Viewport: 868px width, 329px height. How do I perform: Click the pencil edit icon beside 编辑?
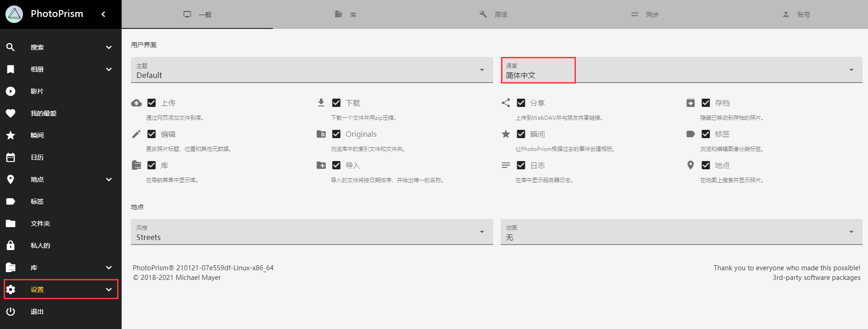[x=136, y=134]
